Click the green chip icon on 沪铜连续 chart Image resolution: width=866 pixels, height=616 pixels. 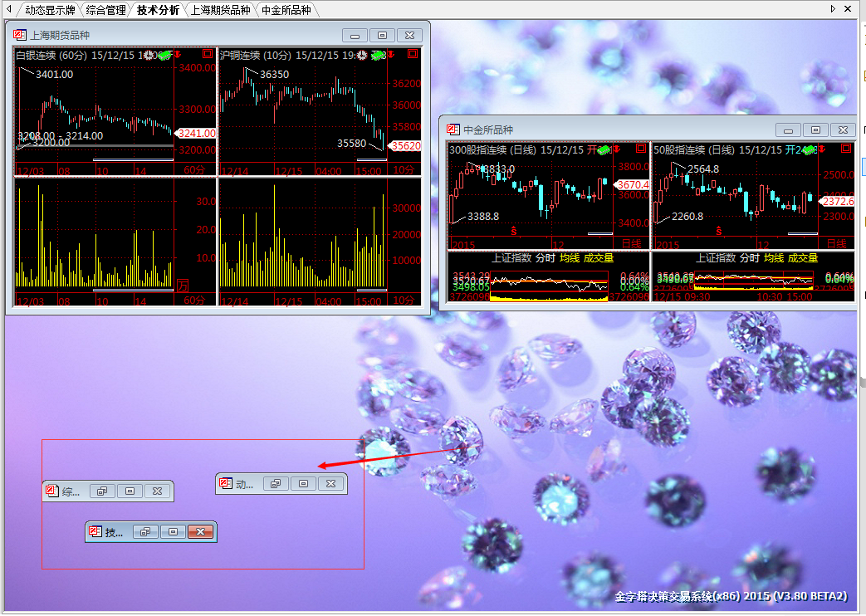379,56
